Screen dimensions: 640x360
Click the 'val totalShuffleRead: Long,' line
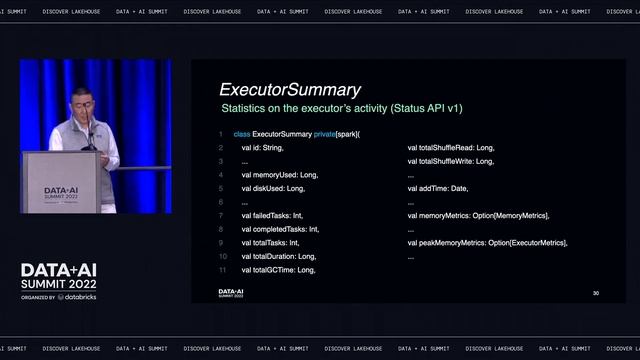(451, 148)
